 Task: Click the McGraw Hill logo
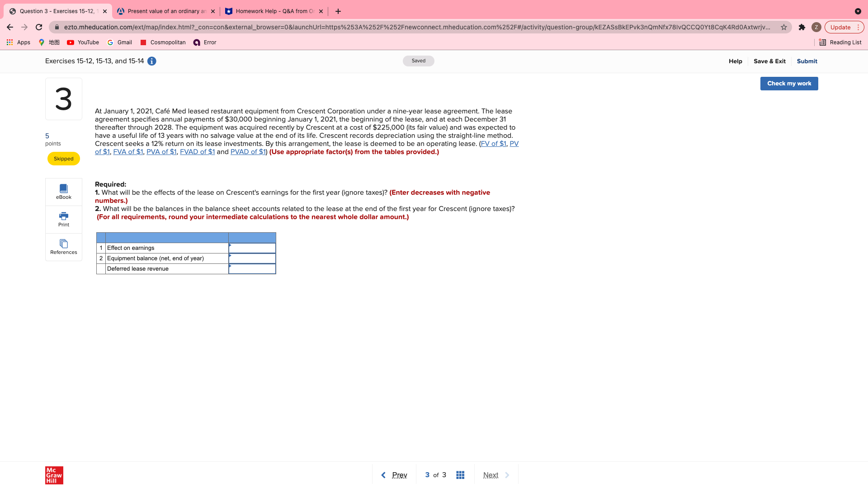click(54, 475)
